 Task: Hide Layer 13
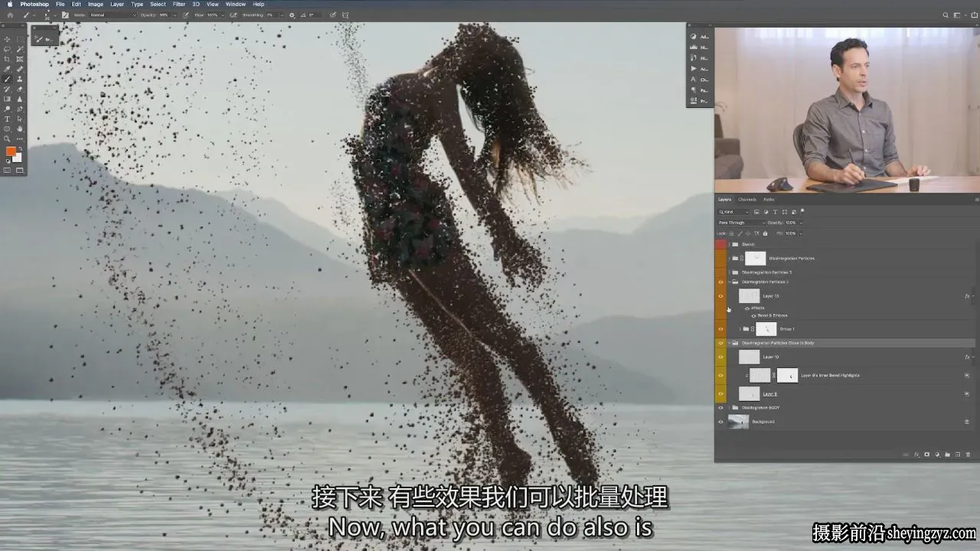[720, 296]
